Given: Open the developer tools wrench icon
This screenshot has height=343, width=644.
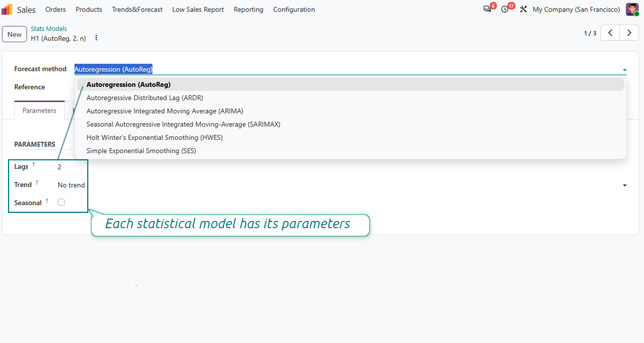Looking at the screenshot, I should click(523, 9).
